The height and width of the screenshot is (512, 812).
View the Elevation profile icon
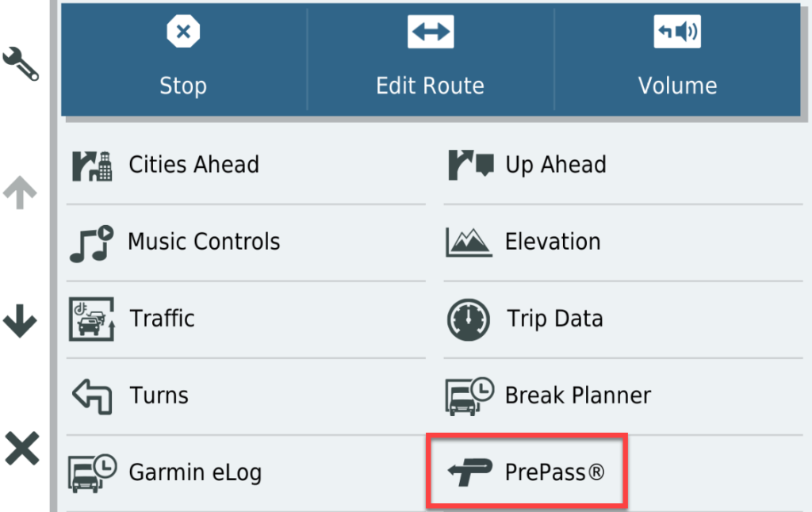[x=469, y=242]
